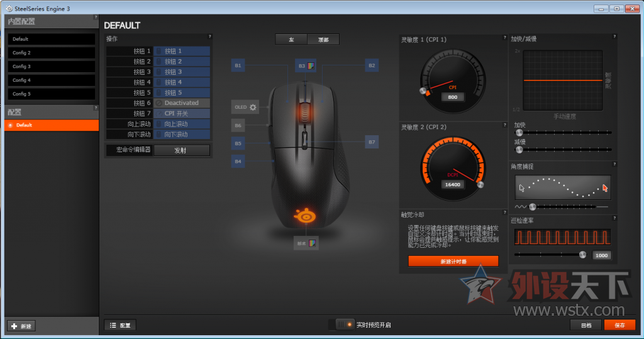The image size is (644, 339).
Task: Click the 减慢 deceleration slider handle
Action: (x=519, y=150)
